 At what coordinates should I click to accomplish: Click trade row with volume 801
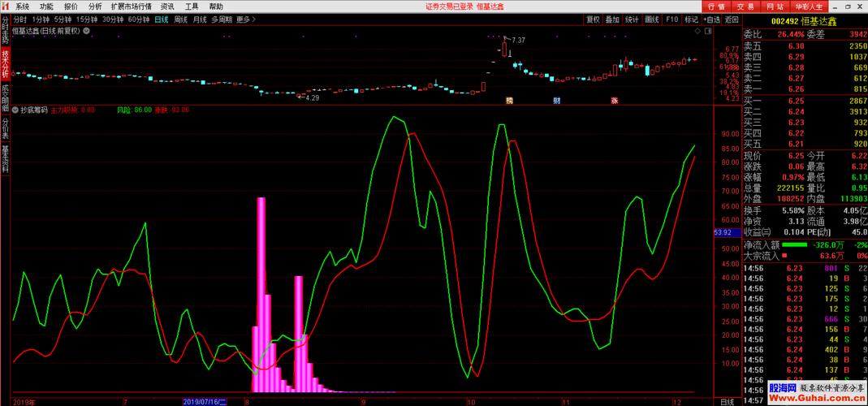pos(805,269)
